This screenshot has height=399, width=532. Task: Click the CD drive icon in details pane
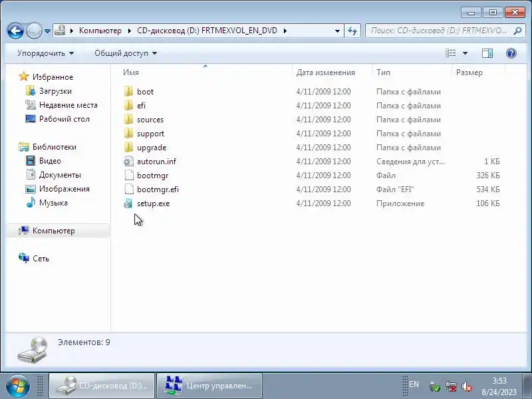[x=32, y=350]
